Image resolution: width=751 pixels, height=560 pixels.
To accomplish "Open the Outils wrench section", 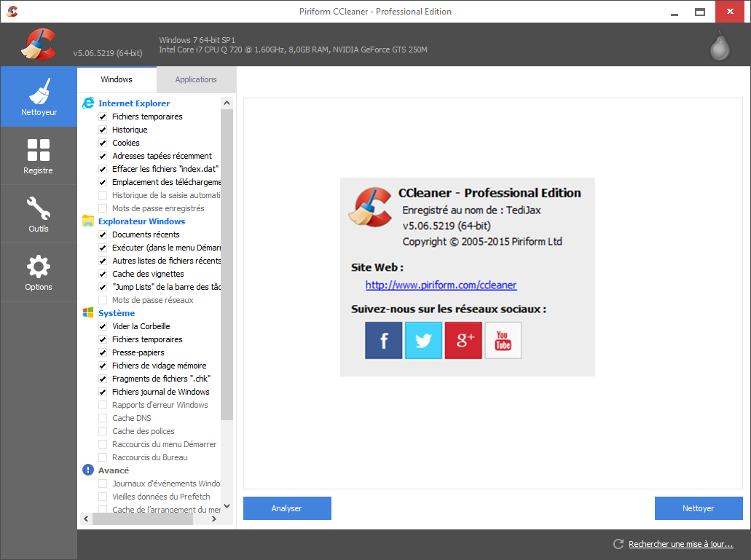I will point(39,214).
